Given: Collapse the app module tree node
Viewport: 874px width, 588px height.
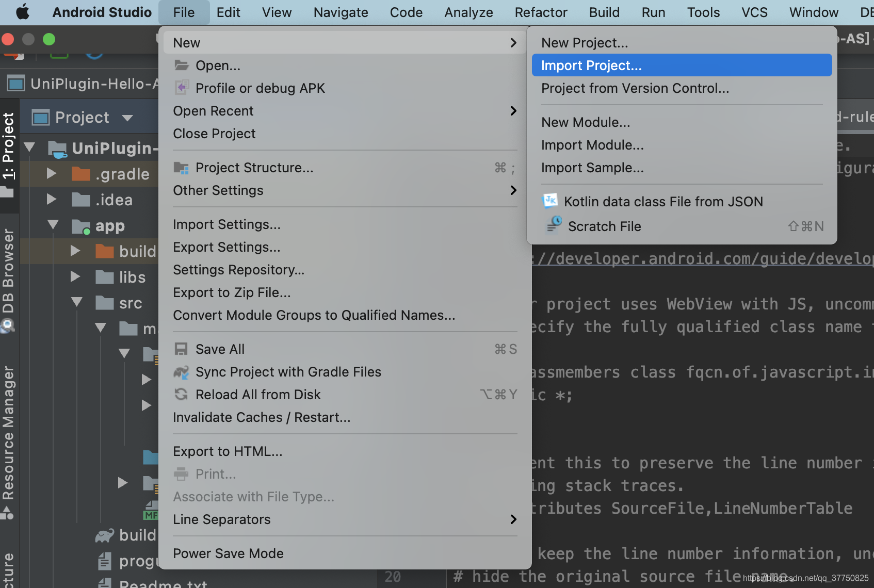Looking at the screenshot, I should pyautogui.click(x=53, y=225).
